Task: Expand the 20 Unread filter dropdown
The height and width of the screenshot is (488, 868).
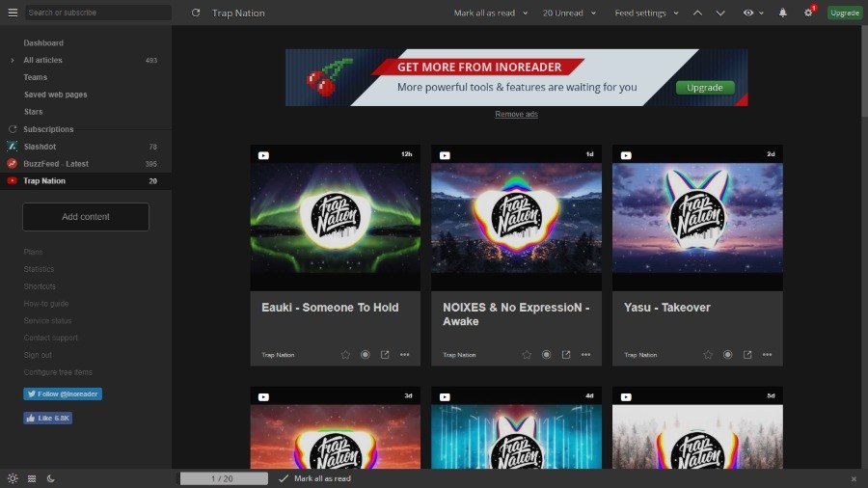Action: coord(568,13)
